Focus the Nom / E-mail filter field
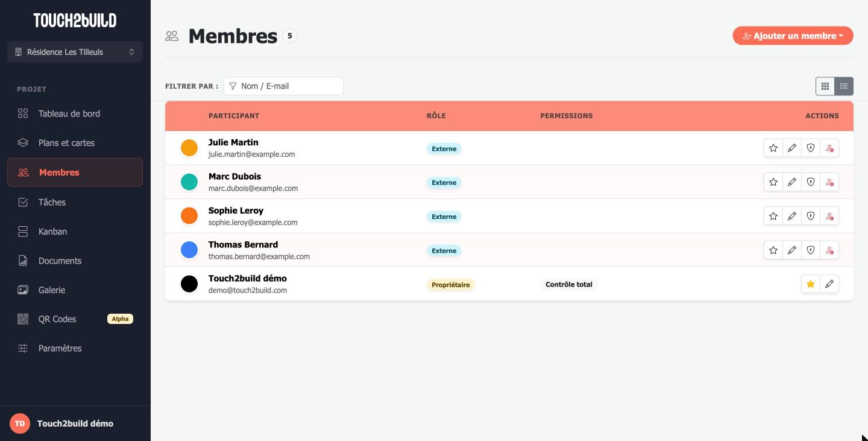The image size is (868, 441). [x=283, y=86]
